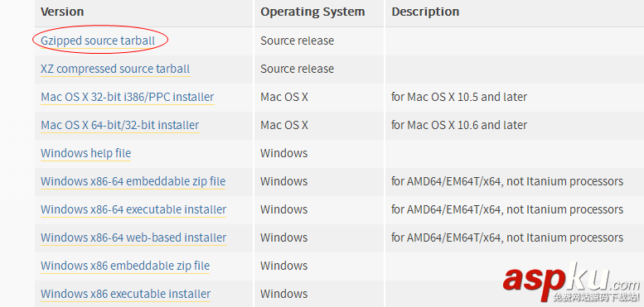Choose Mac OS X 64-bit/32-bit installer link
The image size is (644, 307).
click(x=120, y=125)
